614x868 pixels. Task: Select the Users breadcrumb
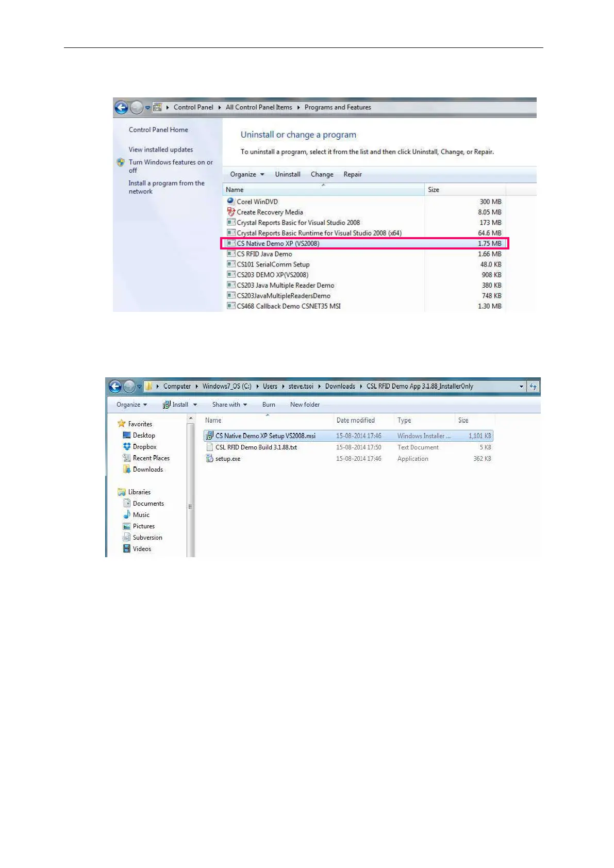(270, 386)
